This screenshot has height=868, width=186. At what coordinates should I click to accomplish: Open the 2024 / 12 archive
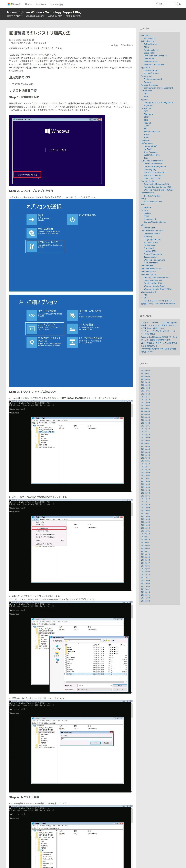145,394
